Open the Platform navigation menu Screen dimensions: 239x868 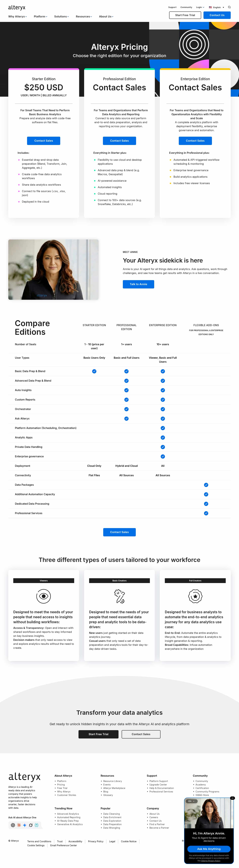pyautogui.click(x=40, y=16)
